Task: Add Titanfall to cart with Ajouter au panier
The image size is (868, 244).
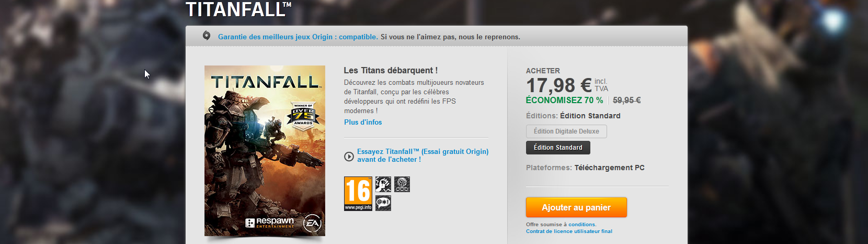Action: (576, 207)
